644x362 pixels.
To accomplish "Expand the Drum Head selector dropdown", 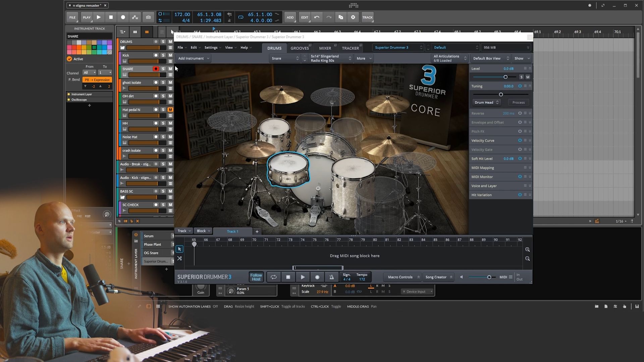I will (486, 102).
